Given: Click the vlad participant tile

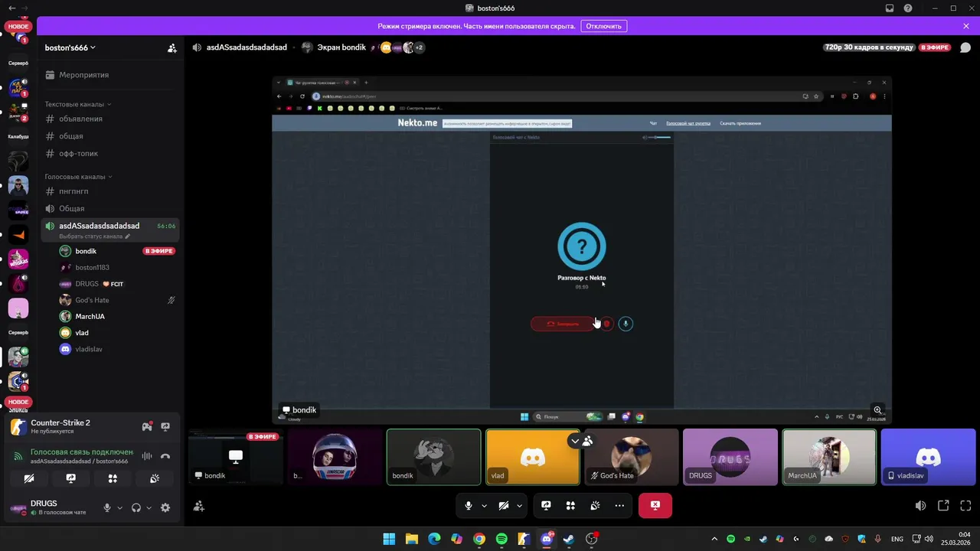Looking at the screenshot, I should pyautogui.click(x=533, y=457).
